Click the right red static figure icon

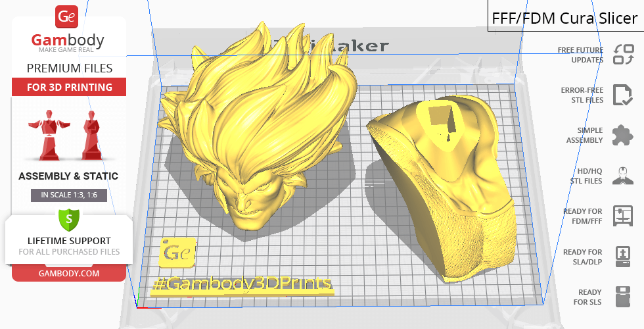[90, 135]
